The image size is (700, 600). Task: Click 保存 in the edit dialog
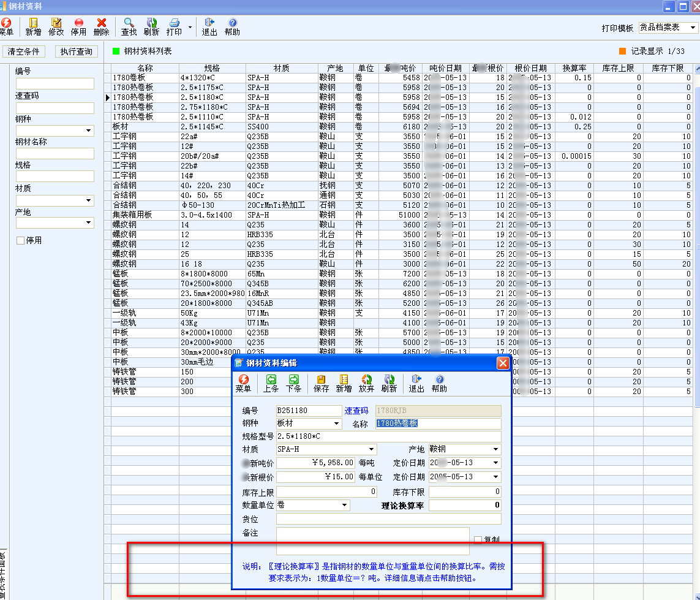321,384
